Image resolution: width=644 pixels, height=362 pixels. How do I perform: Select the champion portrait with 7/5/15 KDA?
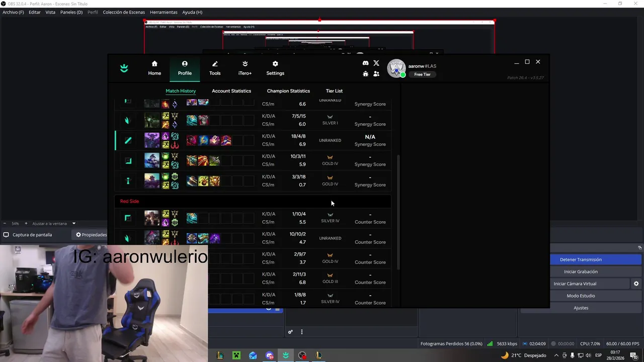click(152, 120)
